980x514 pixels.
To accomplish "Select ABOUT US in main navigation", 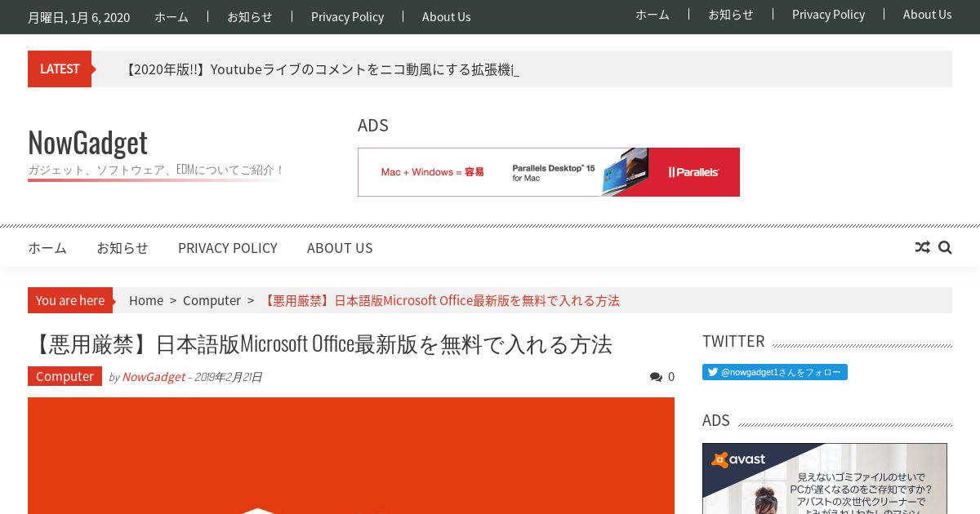I will click(340, 248).
